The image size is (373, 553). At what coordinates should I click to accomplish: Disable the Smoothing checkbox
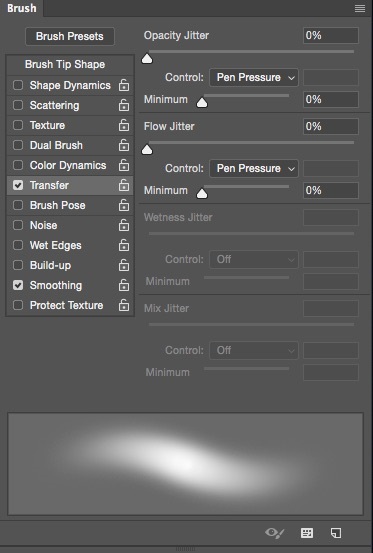[18, 285]
